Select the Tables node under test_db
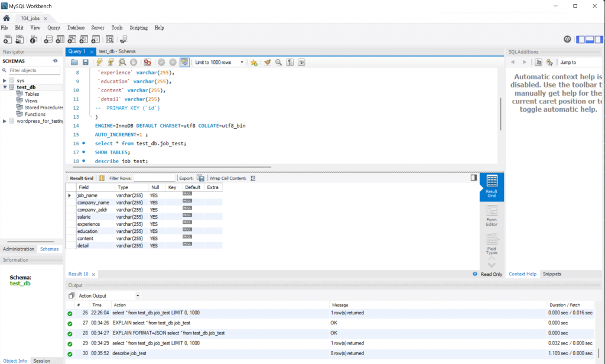The width and height of the screenshot is (605, 364). [32, 94]
